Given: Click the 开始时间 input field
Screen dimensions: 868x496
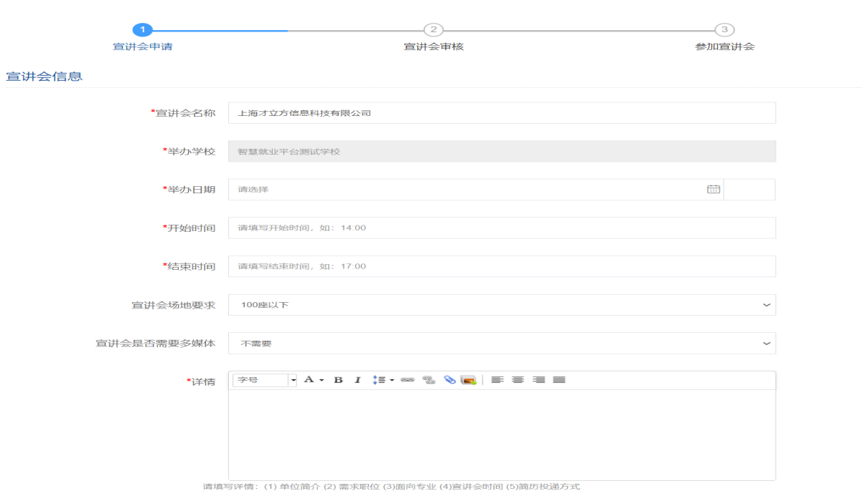Looking at the screenshot, I should (x=501, y=228).
